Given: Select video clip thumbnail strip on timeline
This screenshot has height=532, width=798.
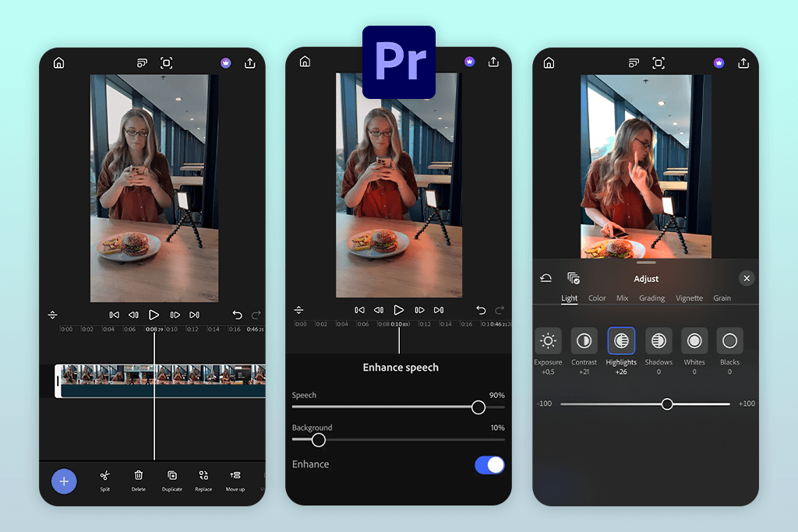Looking at the screenshot, I should coord(163,375).
